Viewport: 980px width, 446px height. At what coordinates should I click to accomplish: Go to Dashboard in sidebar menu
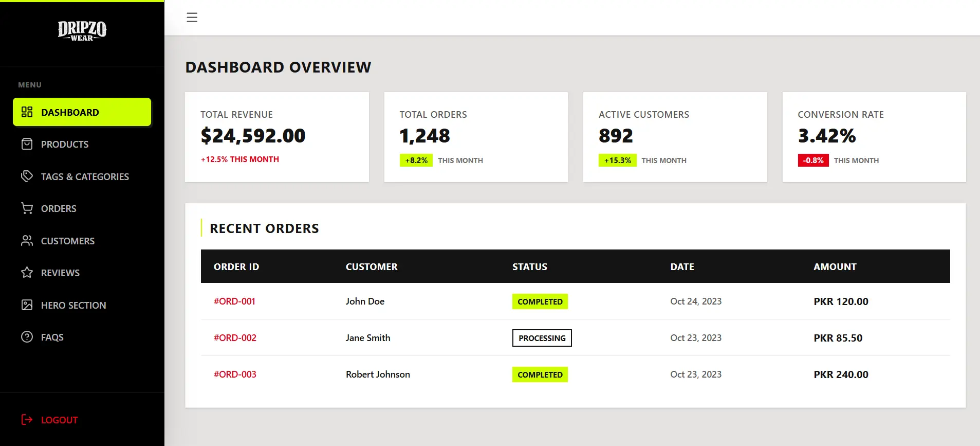pos(82,112)
